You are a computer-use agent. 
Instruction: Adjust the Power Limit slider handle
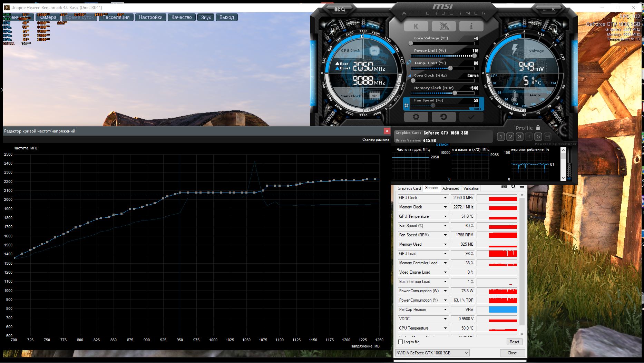coord(475,56)
